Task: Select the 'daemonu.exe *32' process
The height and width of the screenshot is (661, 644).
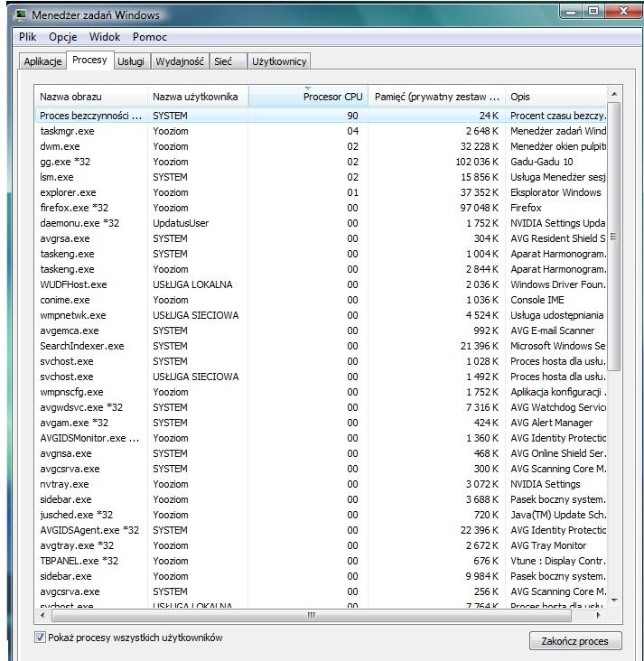Action: (x=322, y=223)
